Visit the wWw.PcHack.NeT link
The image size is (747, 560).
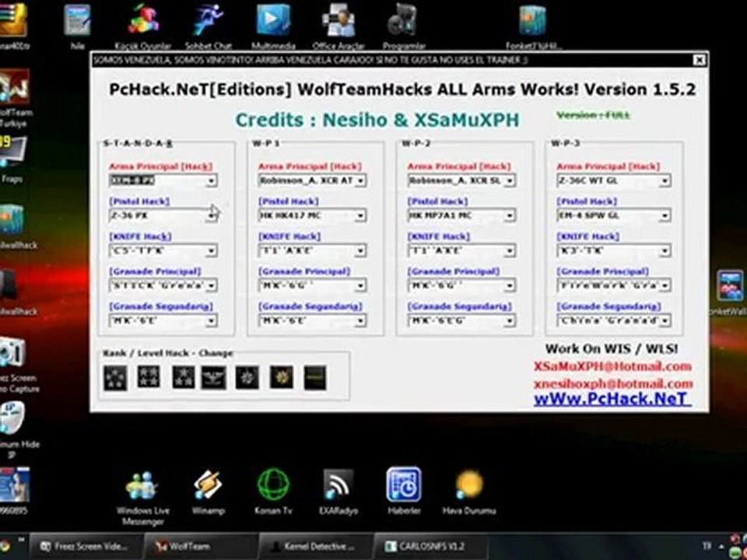[612, 399]
